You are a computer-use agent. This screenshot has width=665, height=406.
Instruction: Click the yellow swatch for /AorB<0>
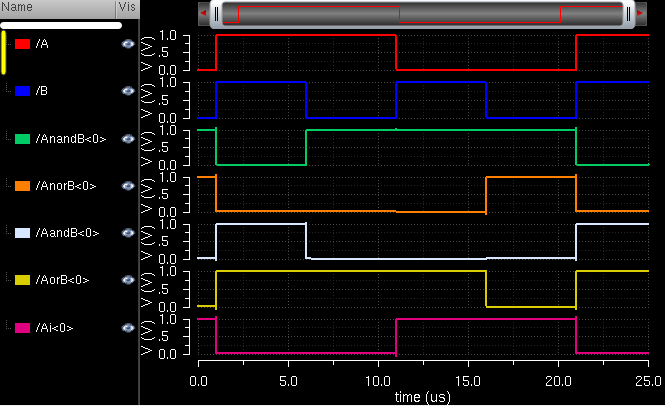(22, 280)
